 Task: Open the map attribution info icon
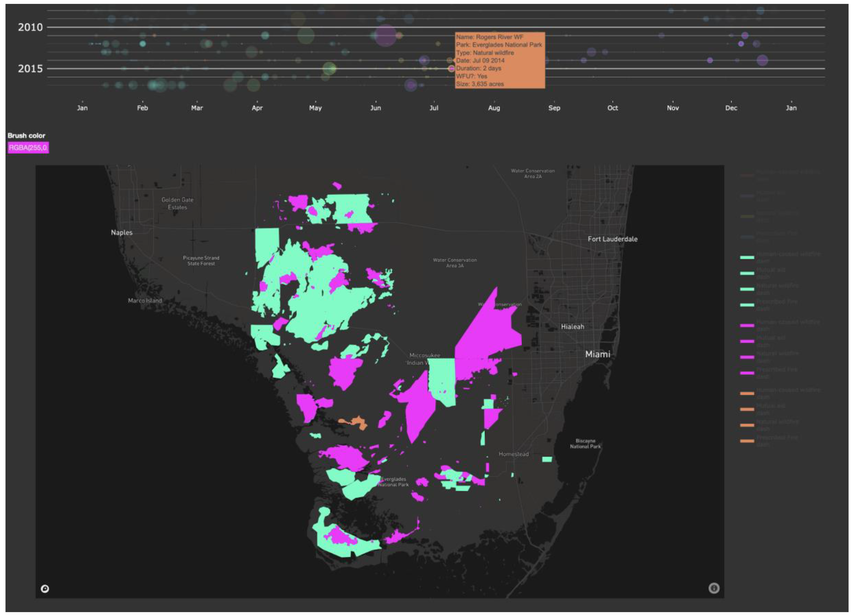[714, 588]
